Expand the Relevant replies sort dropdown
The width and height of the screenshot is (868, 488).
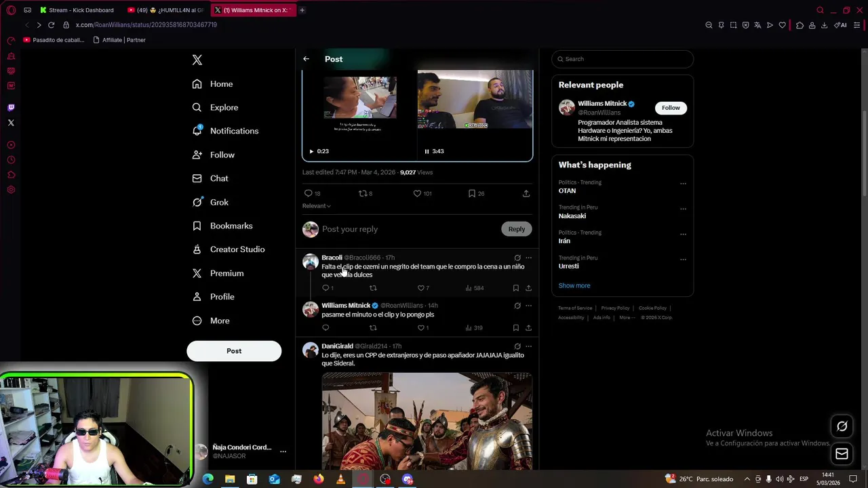point(317,206)
